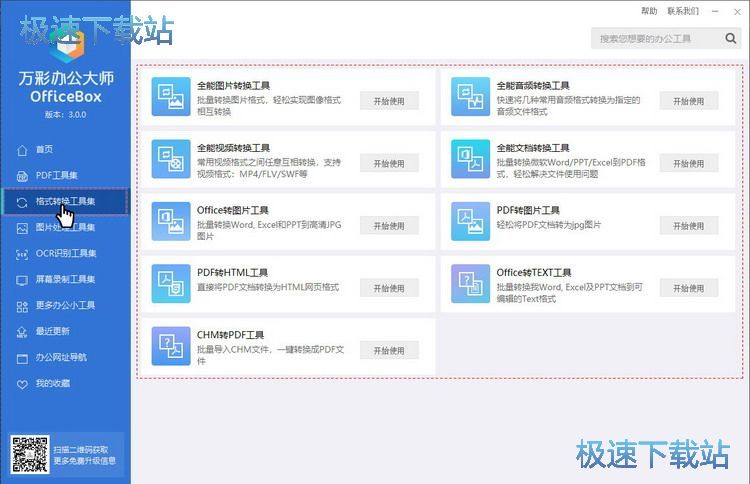The image size is (750, 484).
Task: Switch to PDF工具集 in the sidebar
Action: pyautogui.click(x=57, y=175)
